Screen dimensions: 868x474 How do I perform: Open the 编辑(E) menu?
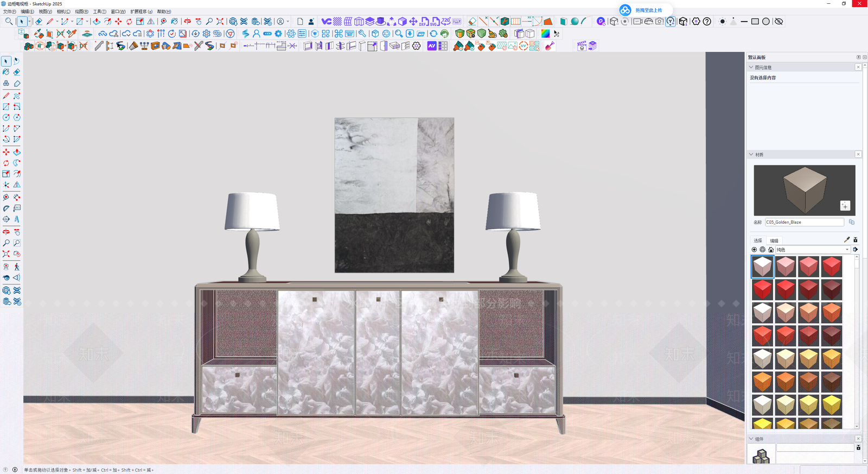(28, 11)
